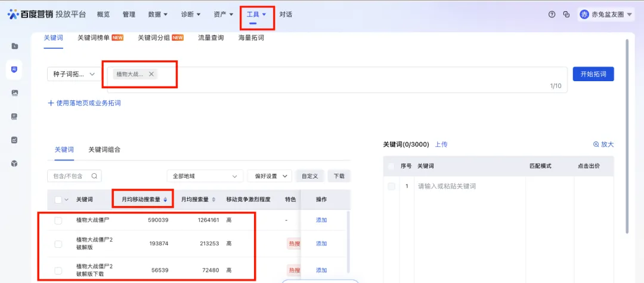Click the 上传 link
644x283 pixels.
tap(441, 144)
